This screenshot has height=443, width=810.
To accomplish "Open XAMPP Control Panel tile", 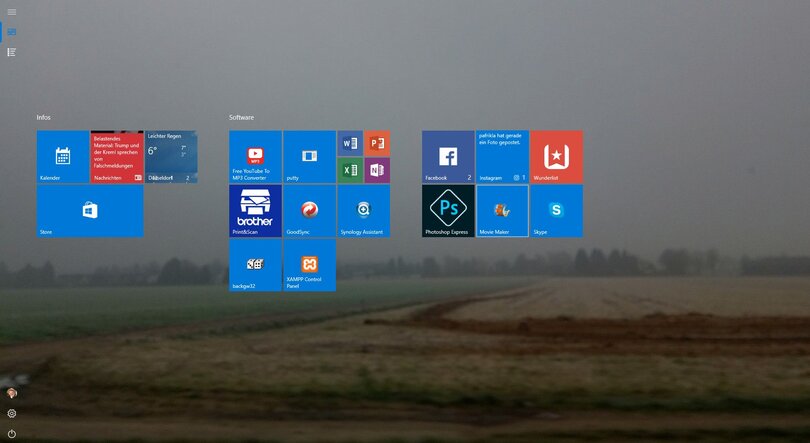I will coord(309,265).
